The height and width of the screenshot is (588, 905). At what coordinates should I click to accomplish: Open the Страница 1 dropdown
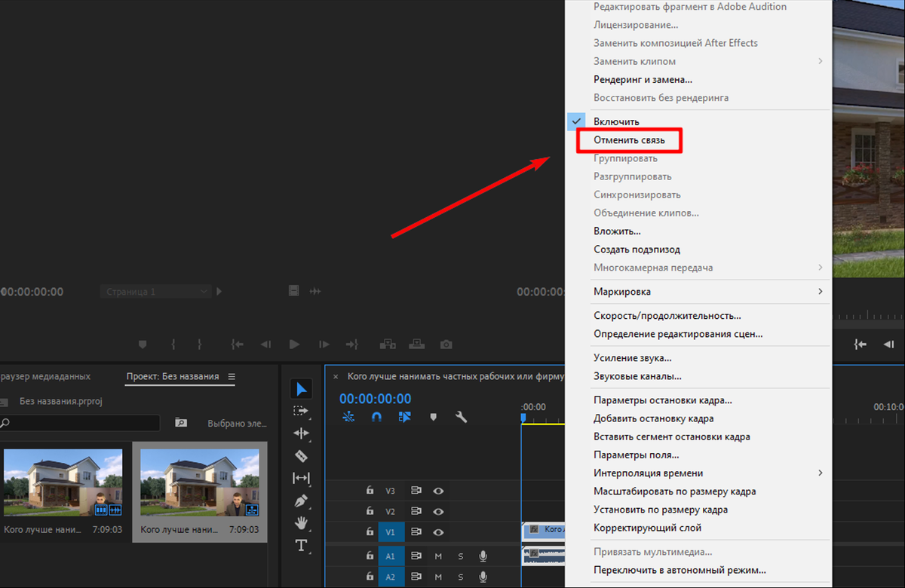(156, 291)
